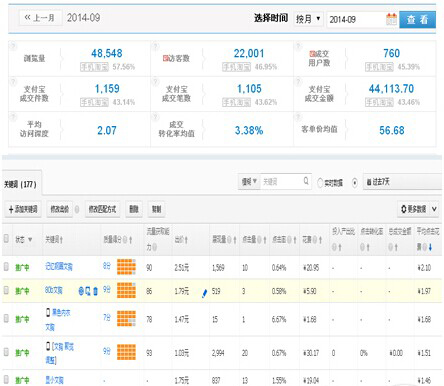Click the pencil edit icon beside 1.79元 bid
The image size is (444, 386).
click(204, 293)
